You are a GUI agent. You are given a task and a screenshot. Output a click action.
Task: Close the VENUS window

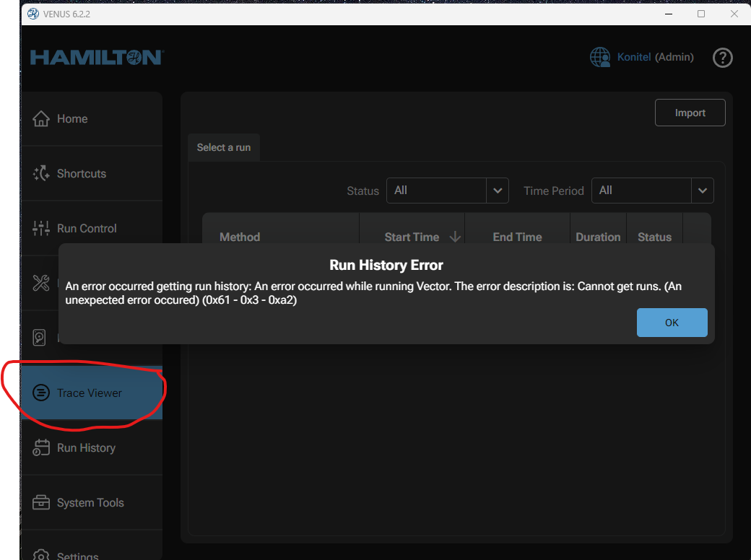(x=734, y=14)
